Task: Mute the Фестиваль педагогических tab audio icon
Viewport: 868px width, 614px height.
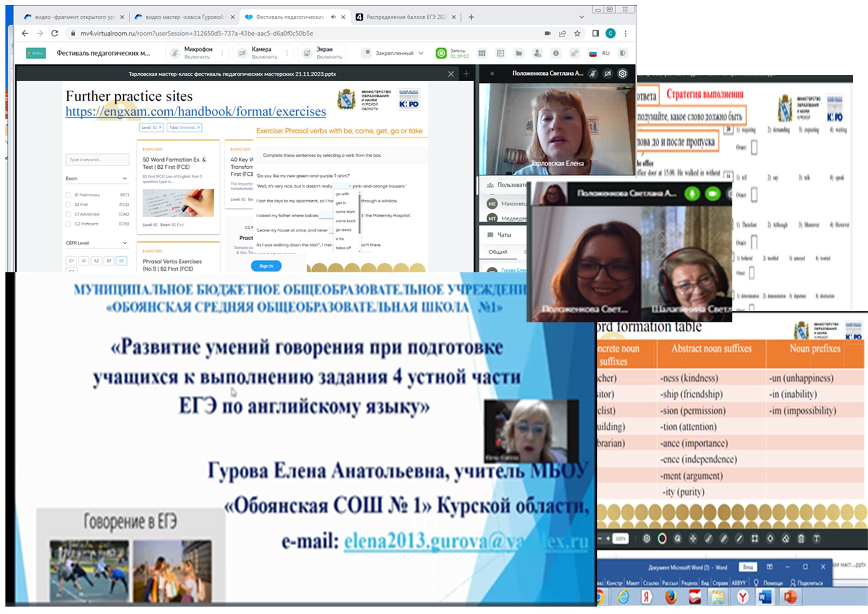Action: tap(333, 17)
